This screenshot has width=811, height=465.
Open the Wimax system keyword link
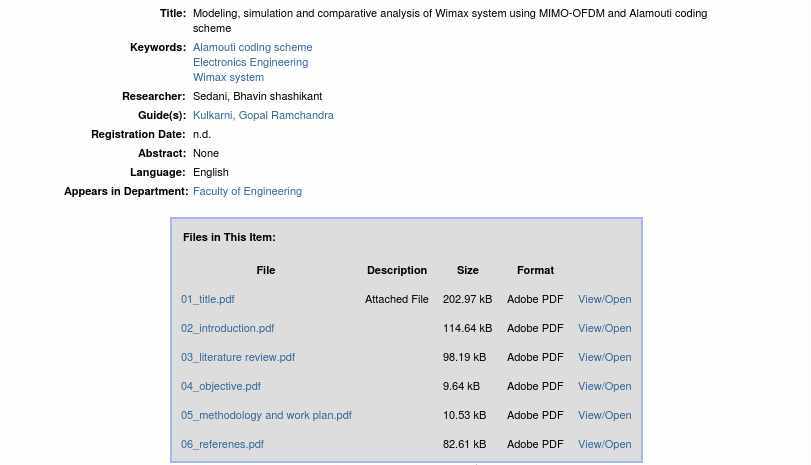228,77
